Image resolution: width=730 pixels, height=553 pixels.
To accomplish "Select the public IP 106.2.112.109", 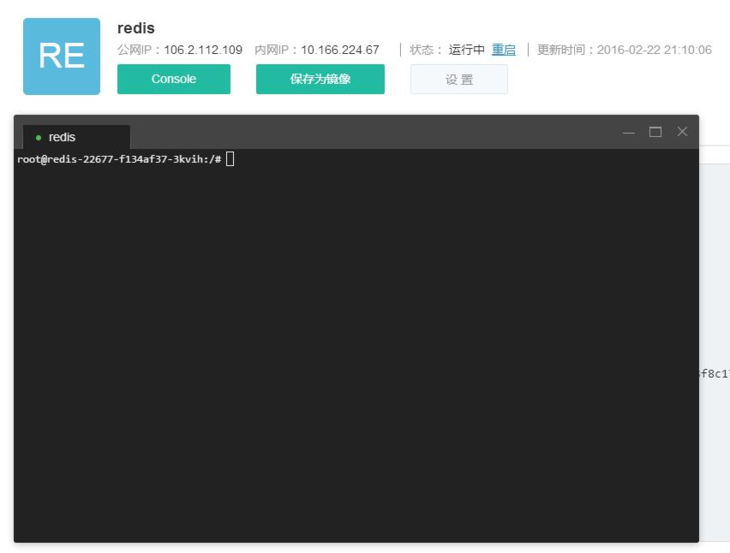I will tap(203, 50).
